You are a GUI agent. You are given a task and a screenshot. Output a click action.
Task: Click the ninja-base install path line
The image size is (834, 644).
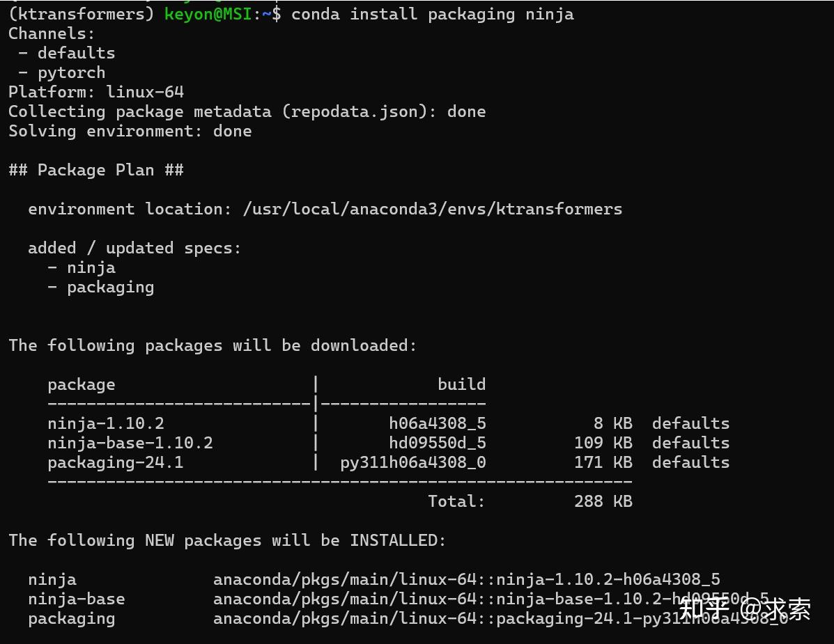coord(399,599)
